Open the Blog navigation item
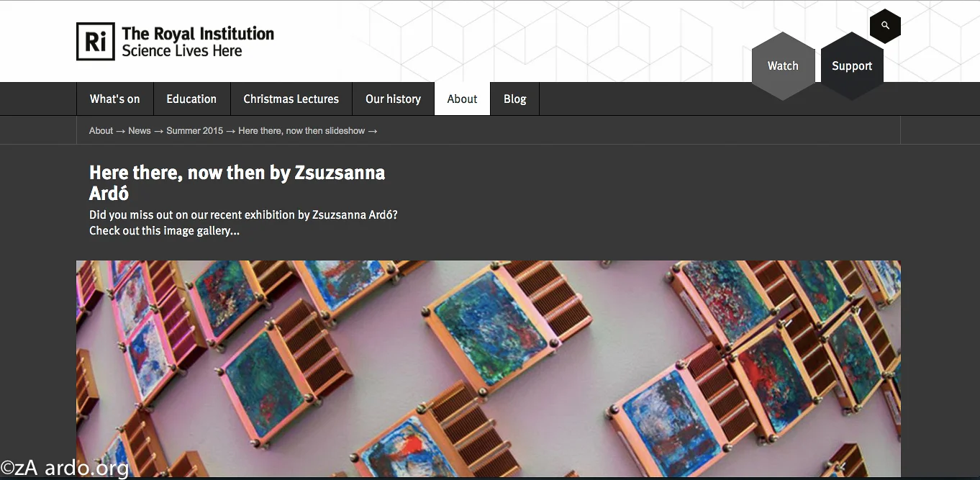 tap(515, 99)
